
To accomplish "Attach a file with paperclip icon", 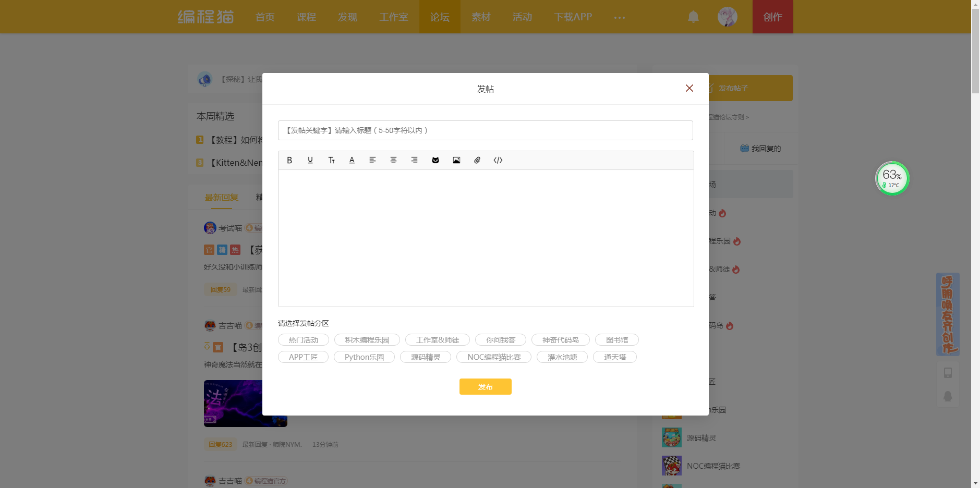I will pyautogui.click(x=477, y=160).
